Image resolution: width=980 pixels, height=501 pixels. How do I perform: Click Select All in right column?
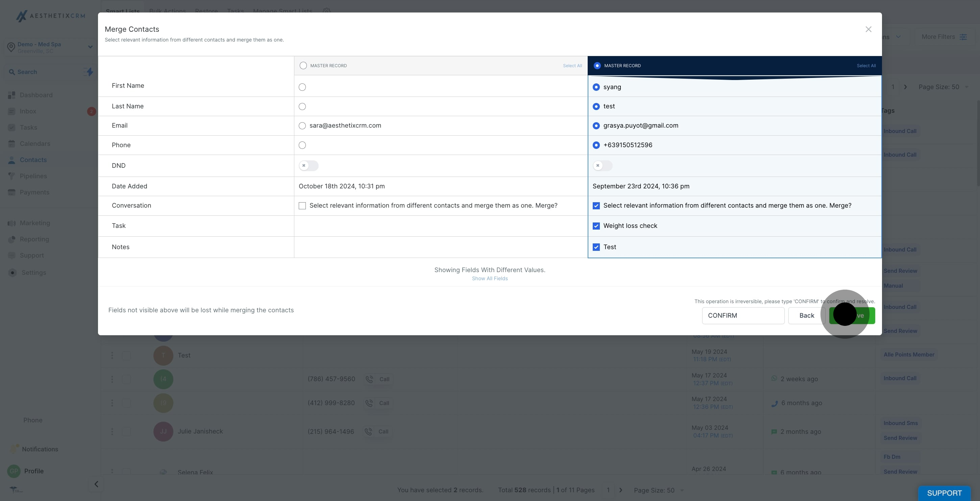(866, 66)
